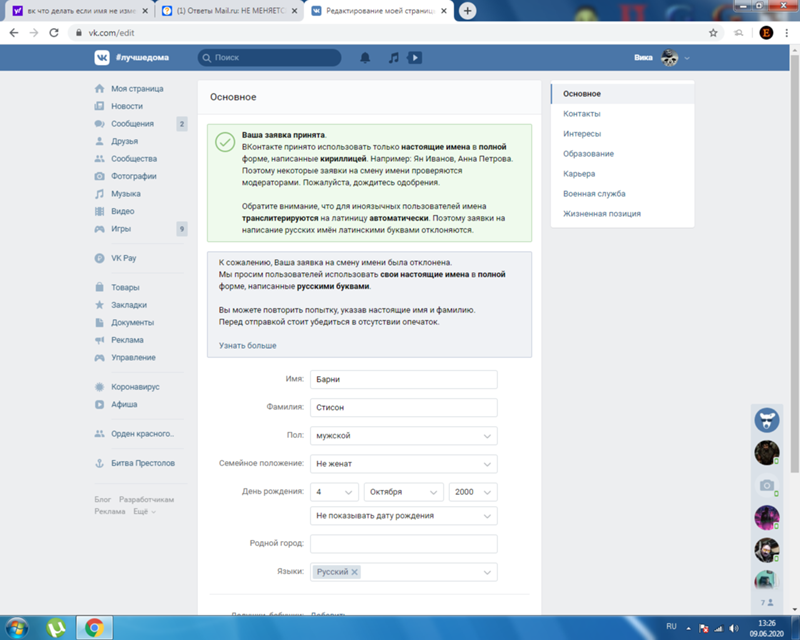Click the Битва Престолов anchor icon

click(99, 463)
